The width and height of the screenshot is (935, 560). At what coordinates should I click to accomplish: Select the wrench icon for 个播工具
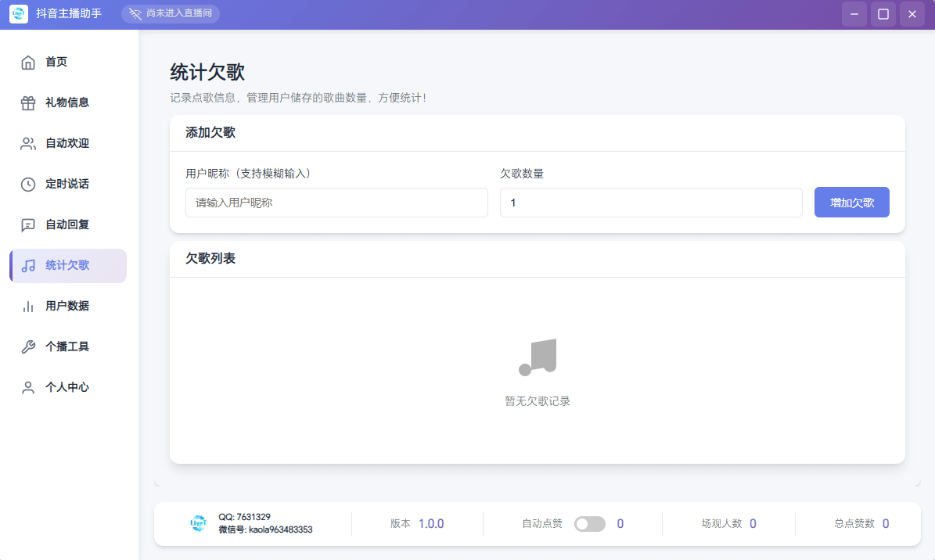(x=28, y=346)
